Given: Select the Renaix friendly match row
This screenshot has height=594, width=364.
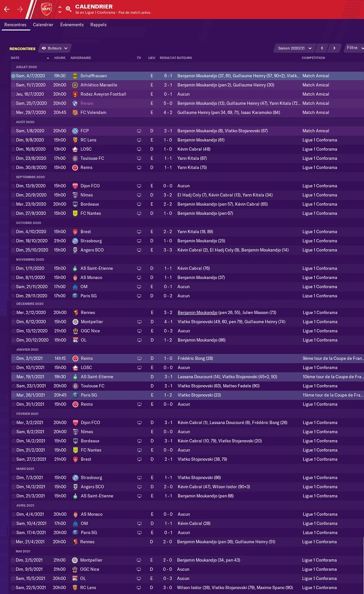Looking at the screenshot, I should (x=187, y=103).
